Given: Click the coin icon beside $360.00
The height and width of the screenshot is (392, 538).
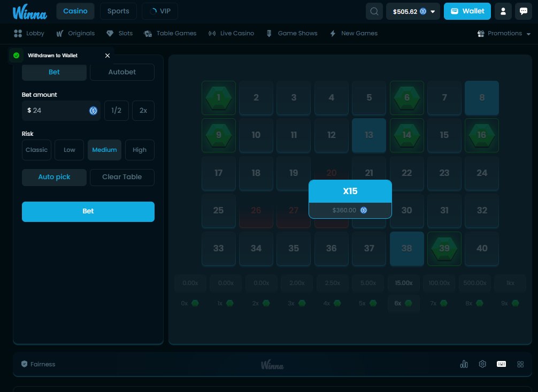Looking at the screenshot, I should (363, 210).
